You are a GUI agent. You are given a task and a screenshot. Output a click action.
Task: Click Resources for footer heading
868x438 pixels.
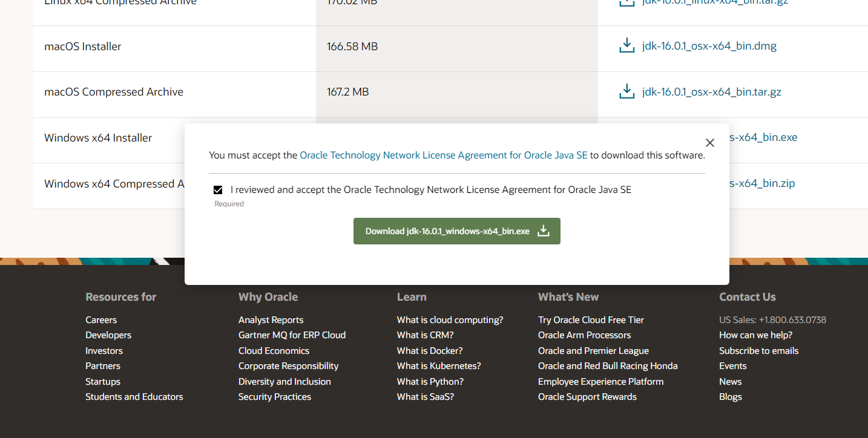click(121, 297)
